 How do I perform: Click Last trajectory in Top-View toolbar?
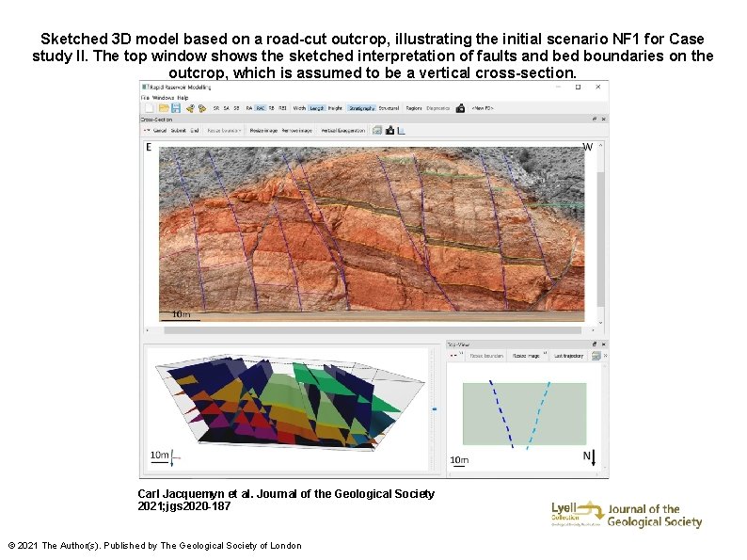tap(569, 356)
